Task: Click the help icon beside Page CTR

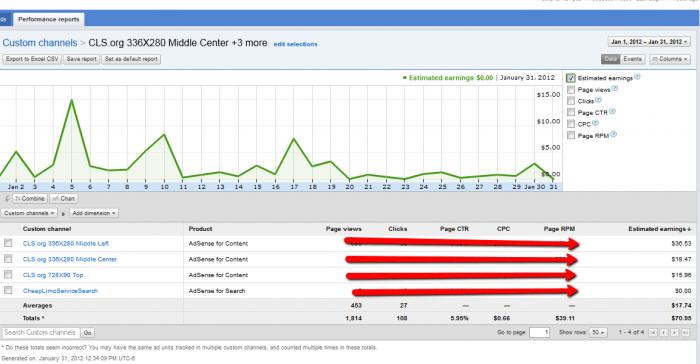Action: (612, 112)
